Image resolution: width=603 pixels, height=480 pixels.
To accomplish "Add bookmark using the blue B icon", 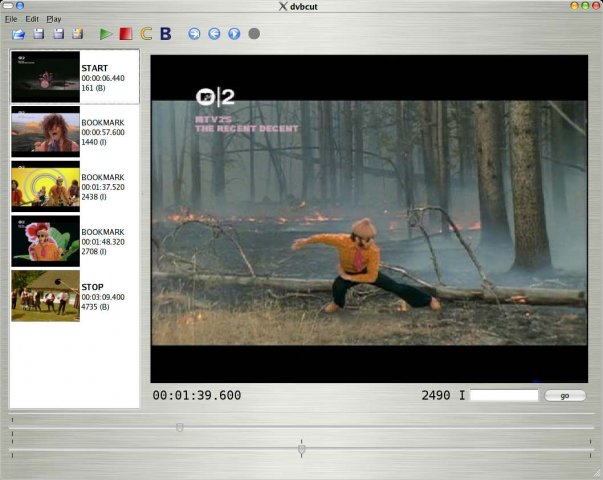I will coord(166,34).
